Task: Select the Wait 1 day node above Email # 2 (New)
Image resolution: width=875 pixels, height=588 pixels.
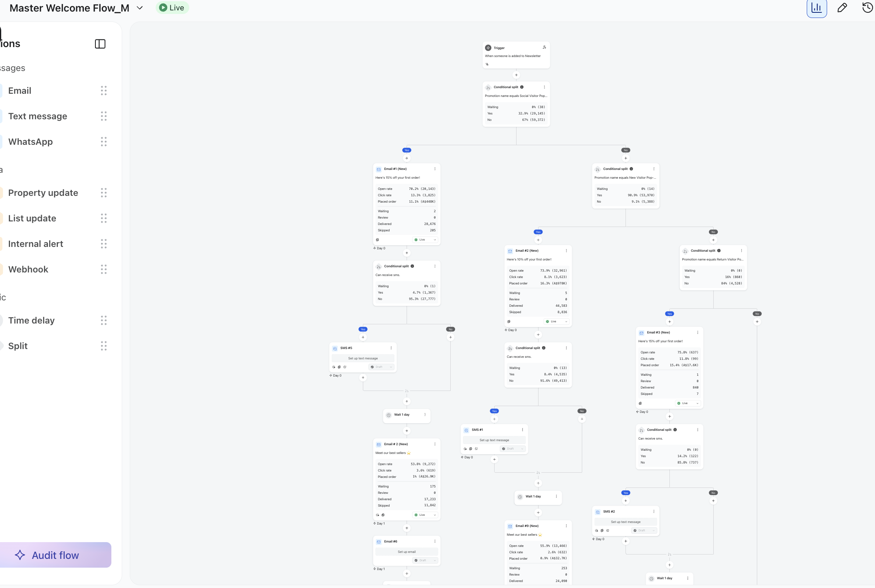Action: pos(407,415)
